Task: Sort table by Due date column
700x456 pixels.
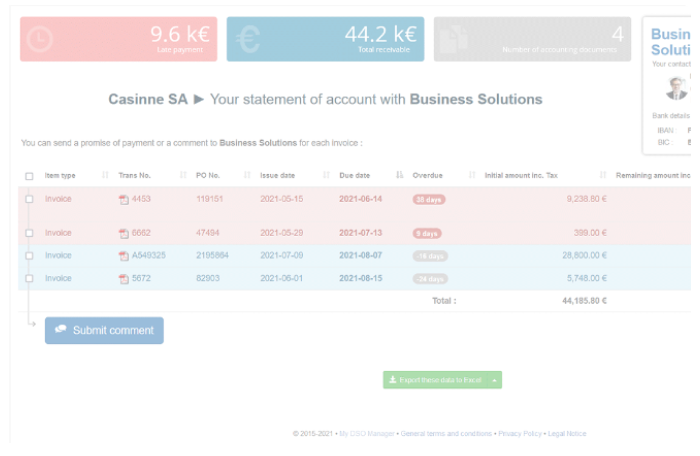Action: point(355,175)
